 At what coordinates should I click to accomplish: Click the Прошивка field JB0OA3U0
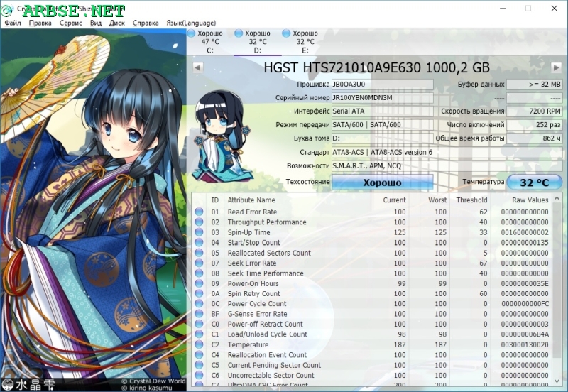pos(383,85)
